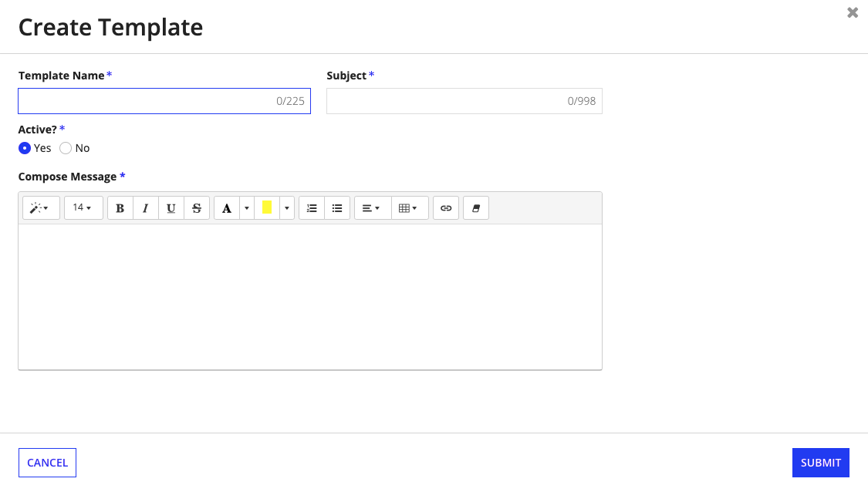Toggle underline formatting

[x=171, y=208]
